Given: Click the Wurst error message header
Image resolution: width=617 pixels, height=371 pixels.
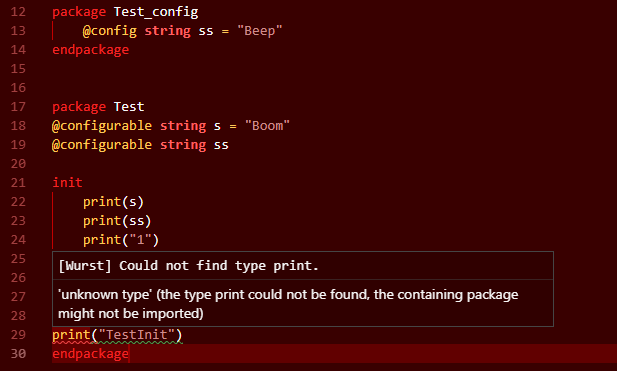Looking at the screenshot, I should (x=188, y=266).
